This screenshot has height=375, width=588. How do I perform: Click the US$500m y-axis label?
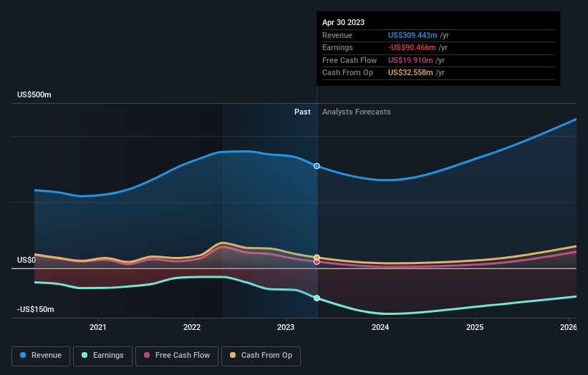pyautogui.click(x=34, y=94)
